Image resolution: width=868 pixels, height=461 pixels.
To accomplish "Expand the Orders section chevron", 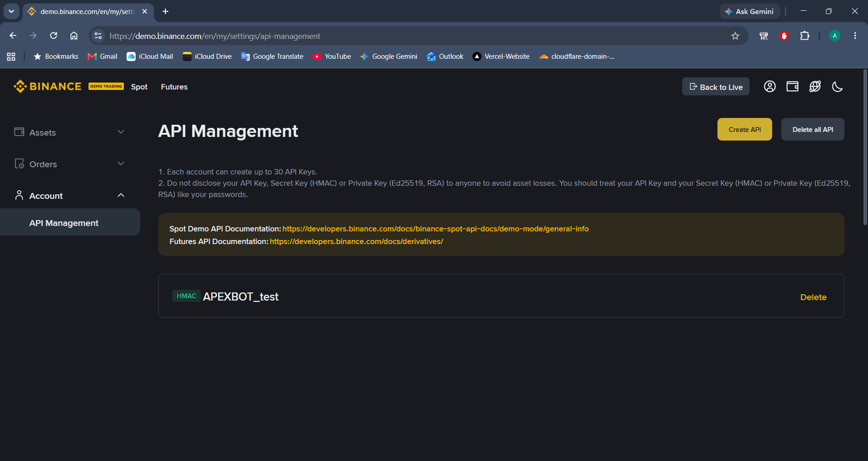I will (x=121, y=164).
